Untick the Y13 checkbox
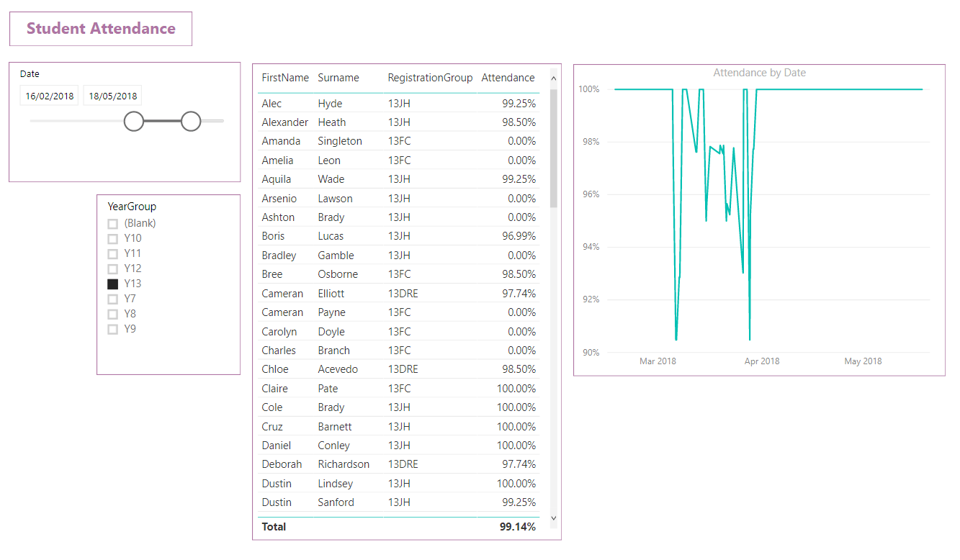Viewport: 960px width, 560px height. (x=112, y=284)
